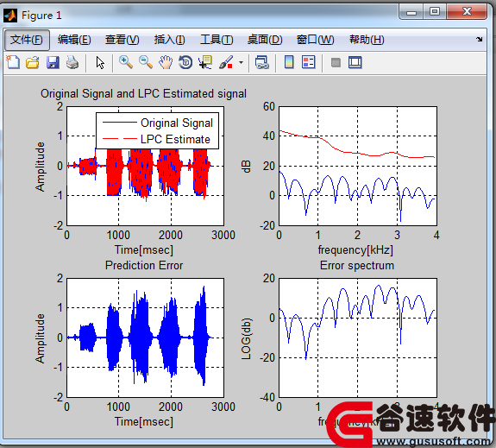Click the Link Plot icon
496x448 pixels.
pyautogui.click(x=262, y=62)
